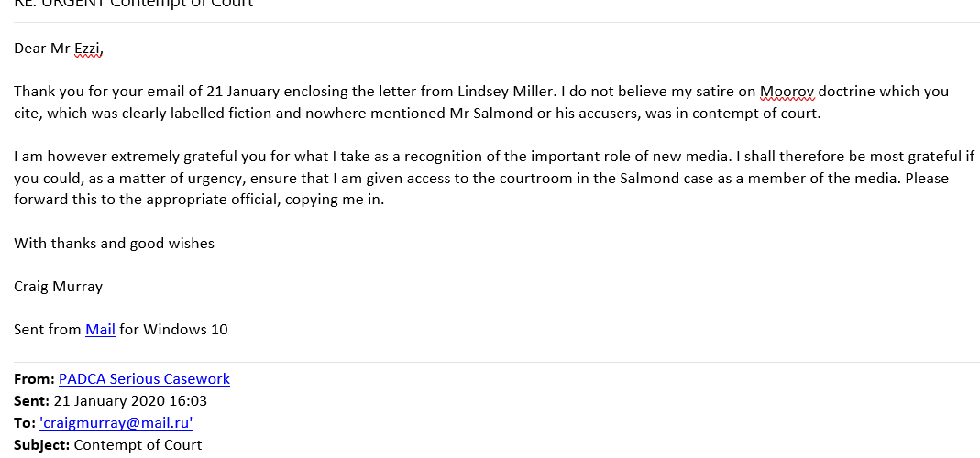The height and width of the screenshot is (458, 980).
Task: Click the underlined misspelled word Moorov
Action: pos(787,92)
